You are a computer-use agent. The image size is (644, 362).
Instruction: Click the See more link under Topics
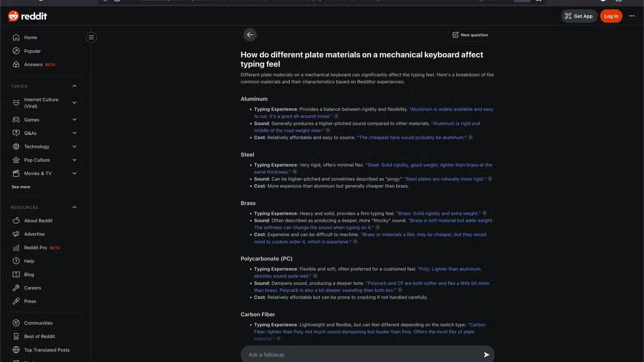tap(21, 187)
